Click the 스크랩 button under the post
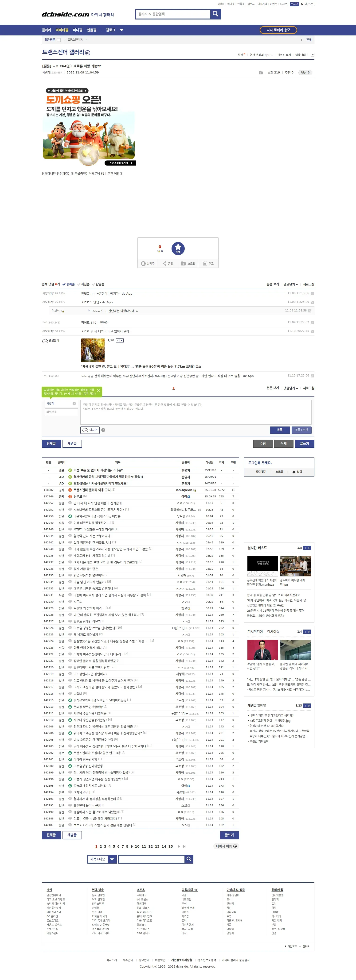This screenshot has width=356, height=980. pyautogui.click(x=188, y=263)
